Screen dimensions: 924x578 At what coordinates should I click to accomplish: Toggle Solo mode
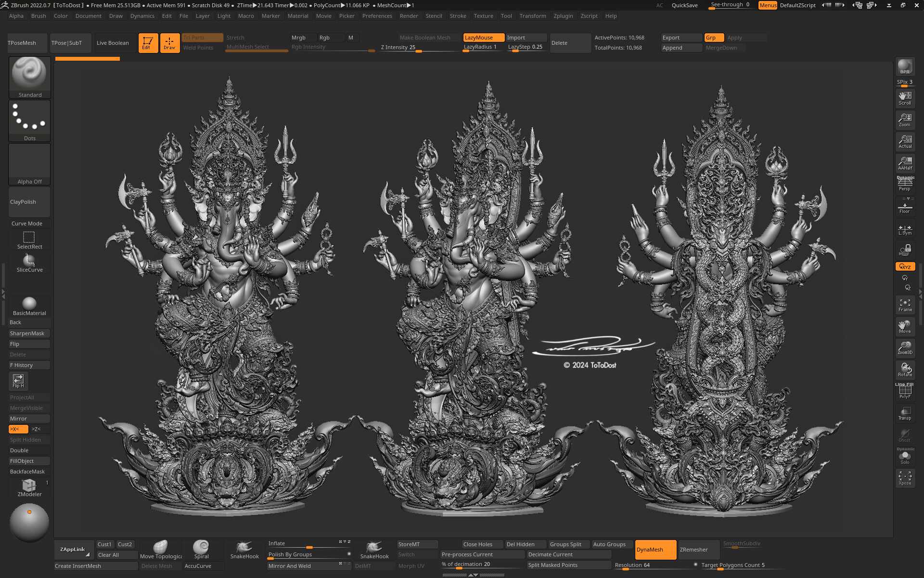(905, 456)
